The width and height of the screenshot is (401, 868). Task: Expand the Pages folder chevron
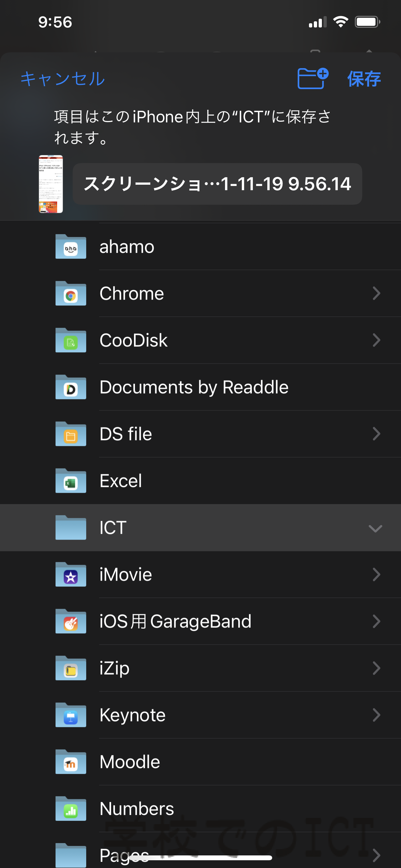click(x=376, y=855)
